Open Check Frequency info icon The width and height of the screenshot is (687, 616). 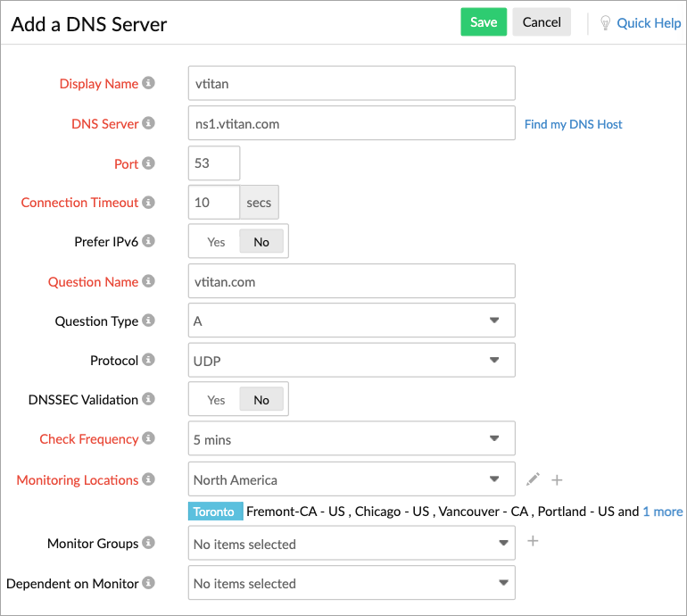(x=148, y=438)
